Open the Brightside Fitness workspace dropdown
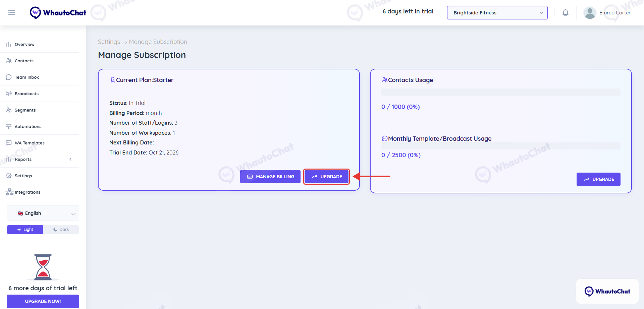The image size is (644, 309). (497, 13)
